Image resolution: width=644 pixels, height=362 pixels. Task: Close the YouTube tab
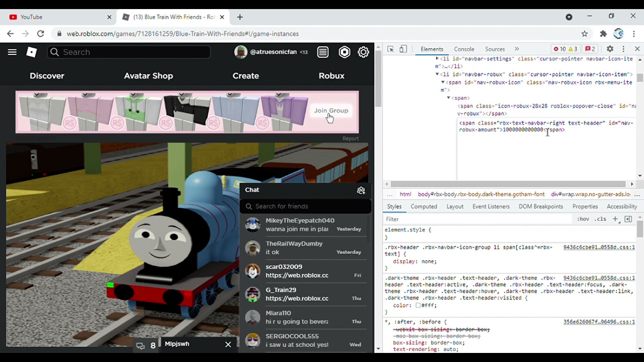coord(109,17)
